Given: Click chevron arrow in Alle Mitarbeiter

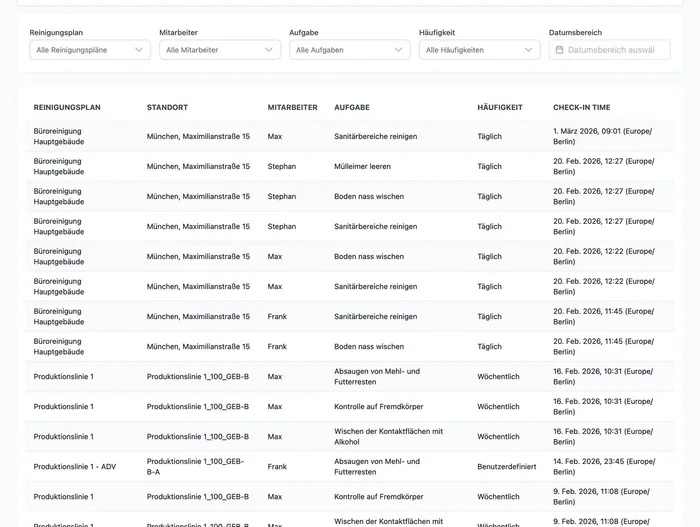Looking at the screenshot, I should (x=268, y=49).
